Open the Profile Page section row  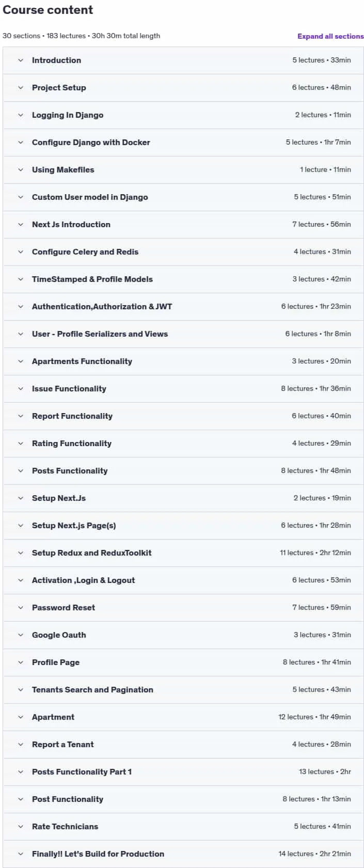pyautogui.click(x=183, y=662)
